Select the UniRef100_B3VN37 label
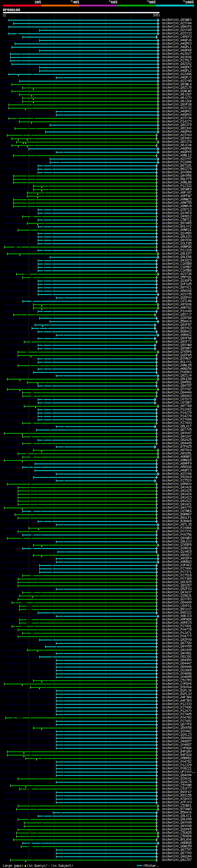This screenshot has width=197, height=868. click(x=177, y=358)
